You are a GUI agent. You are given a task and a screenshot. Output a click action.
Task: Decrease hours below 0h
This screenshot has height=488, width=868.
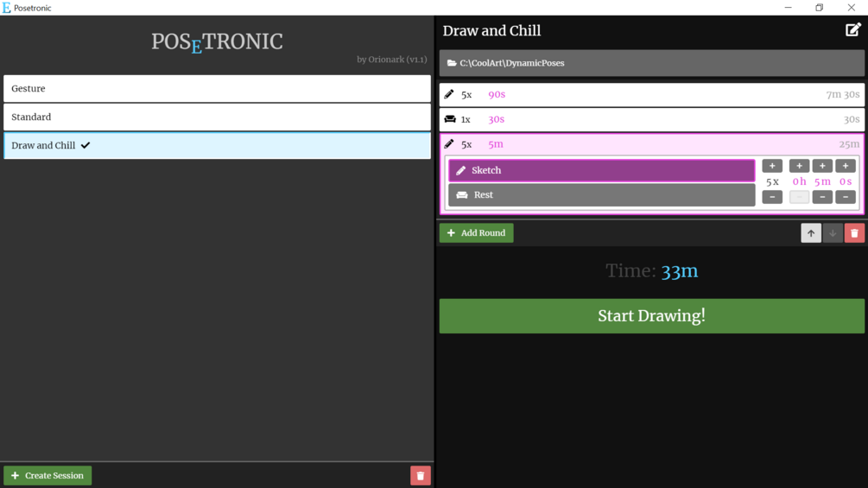(800, 197)
